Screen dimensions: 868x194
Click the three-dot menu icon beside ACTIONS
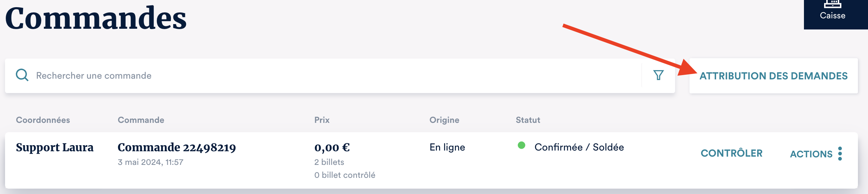[x=840, y=154]
